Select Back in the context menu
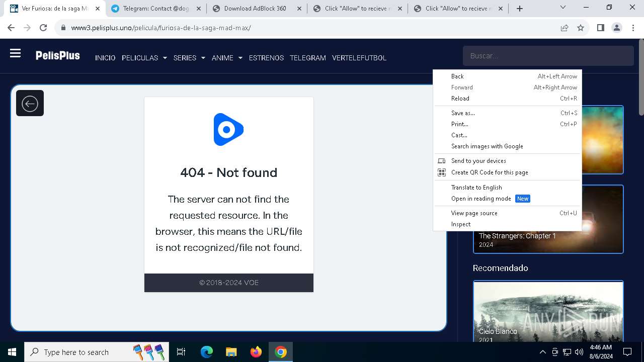 (507, 76)
